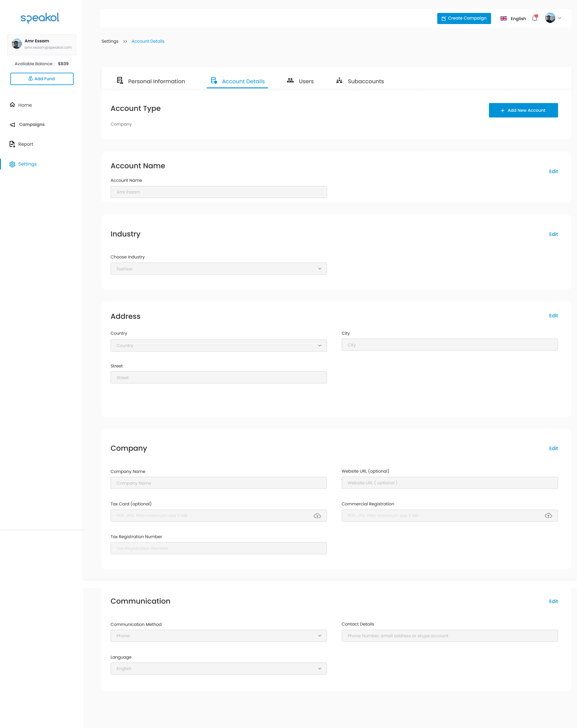
Task: Click the Settings gear icon
Action: pos(13,164)
